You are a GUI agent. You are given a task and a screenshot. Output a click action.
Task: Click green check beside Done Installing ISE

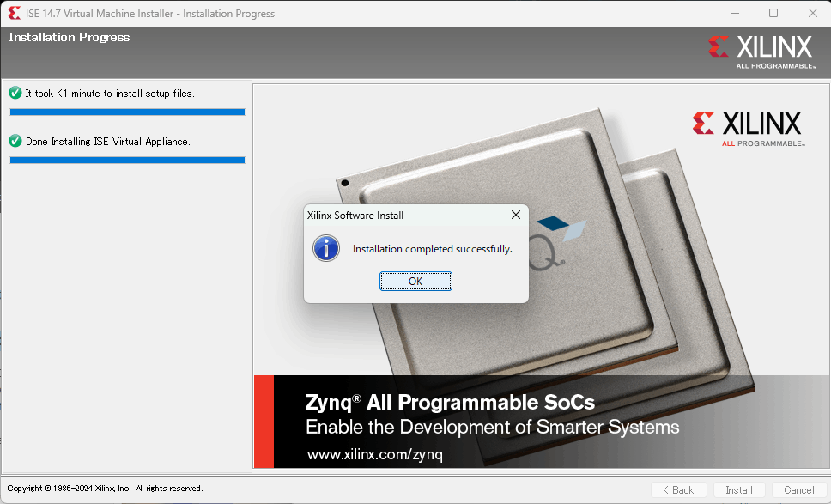point(15,141)
